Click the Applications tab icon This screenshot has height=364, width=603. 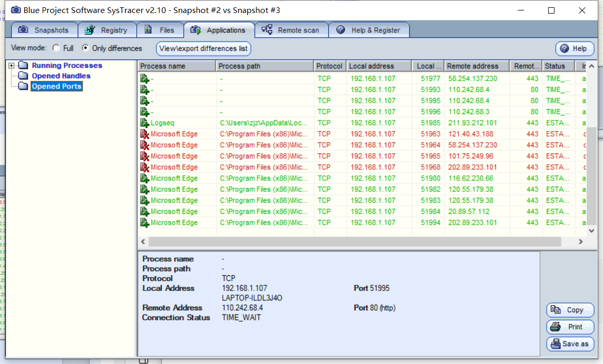coord(196,30)
